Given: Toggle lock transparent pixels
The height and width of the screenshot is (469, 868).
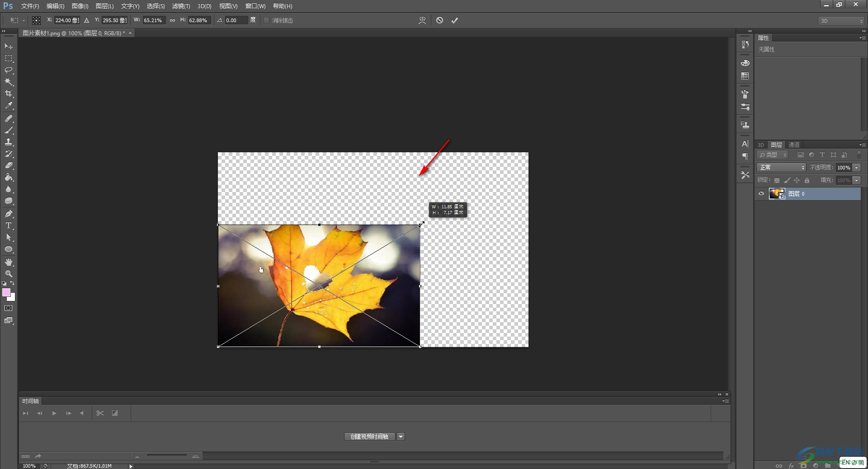Looking at the screenshot, I should (x=777, y=180).
